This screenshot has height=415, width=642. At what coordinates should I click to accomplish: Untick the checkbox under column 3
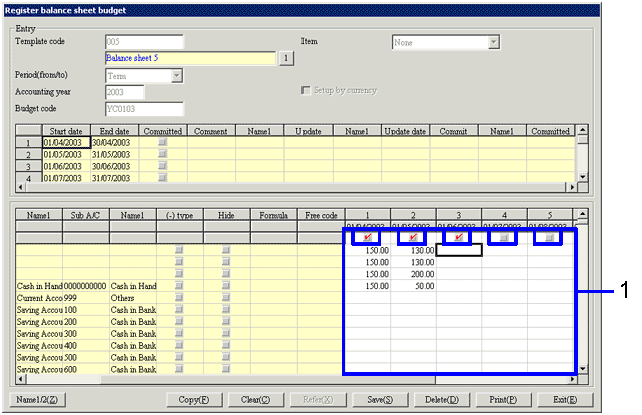pyautogui.click(x=457, y=238)
